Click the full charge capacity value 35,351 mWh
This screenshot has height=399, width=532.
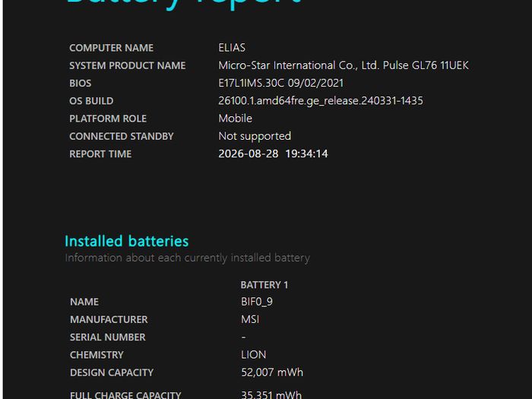coord(271,394)
